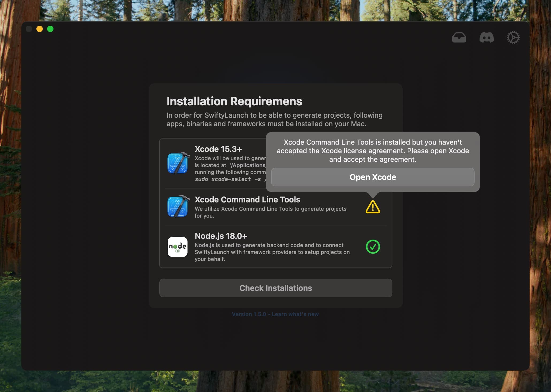Screen dimensions: 551x392
Task: Click the Installation Requiremens heading
Action: [234, 101]
